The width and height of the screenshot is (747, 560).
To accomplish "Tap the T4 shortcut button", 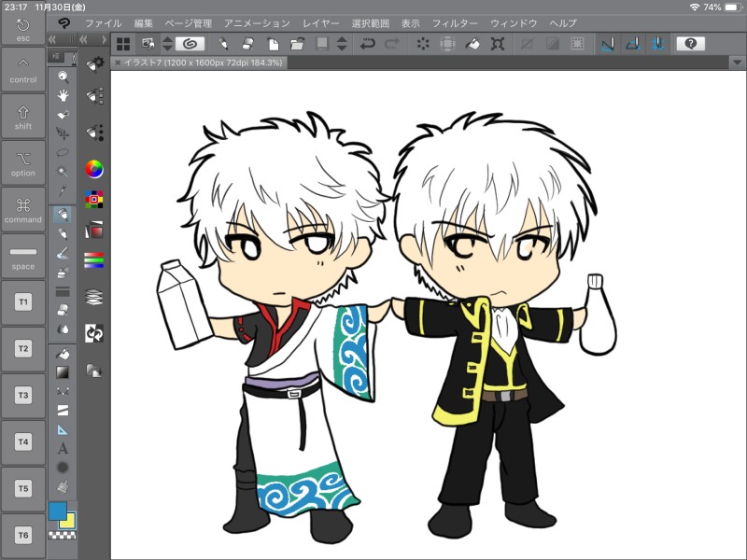I will click(22, 441).
